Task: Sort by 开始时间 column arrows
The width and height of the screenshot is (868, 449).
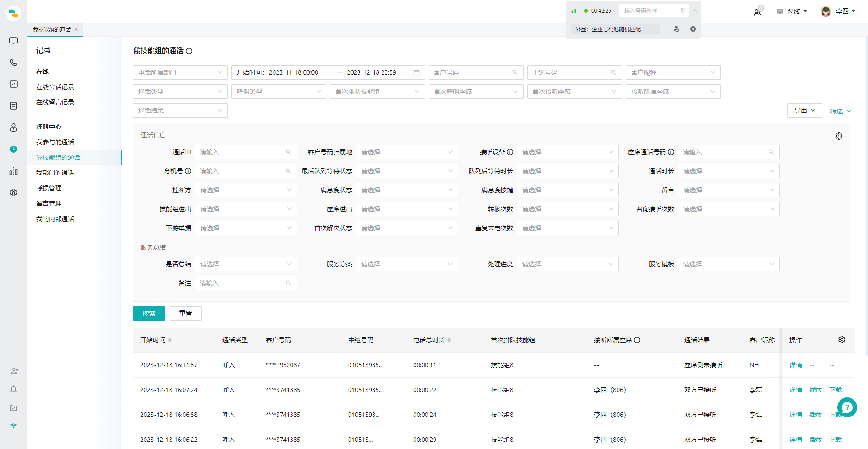Action: 170,340
